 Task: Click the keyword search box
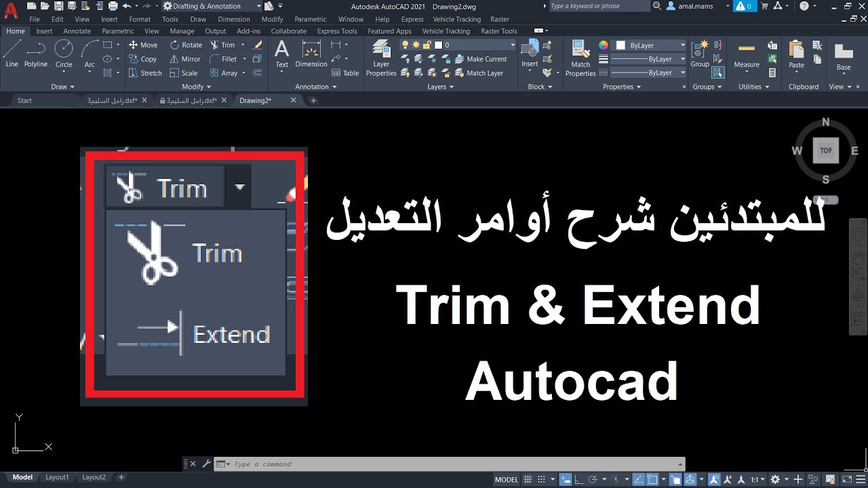[599, 6]
